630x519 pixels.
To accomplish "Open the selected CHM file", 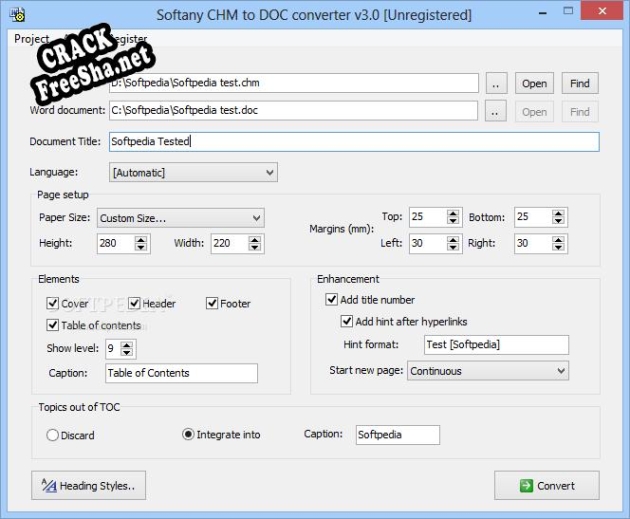I will [x=534, y=84].
